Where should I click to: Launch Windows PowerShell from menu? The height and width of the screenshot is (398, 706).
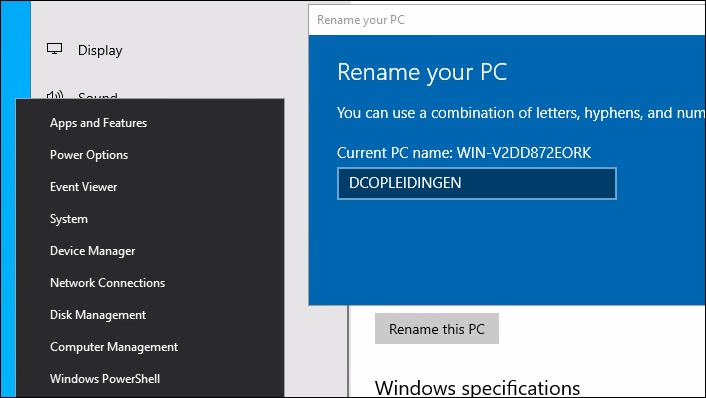(x=149, y=379)
